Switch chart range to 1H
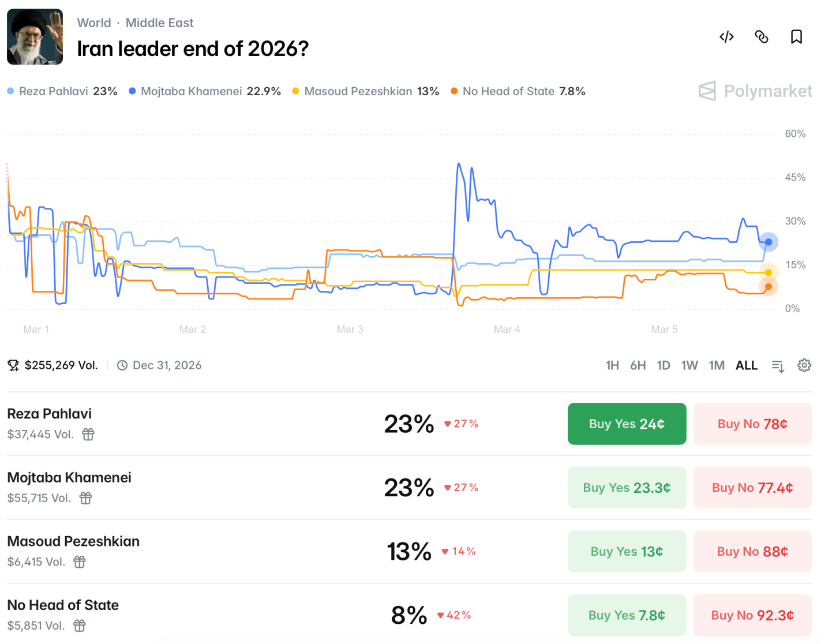 point(612,365)
